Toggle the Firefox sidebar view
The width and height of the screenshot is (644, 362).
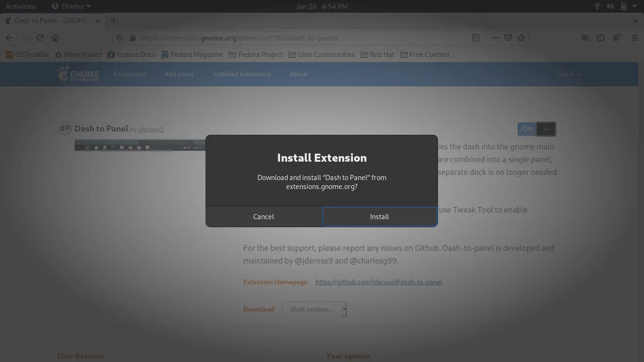(601, 38)
